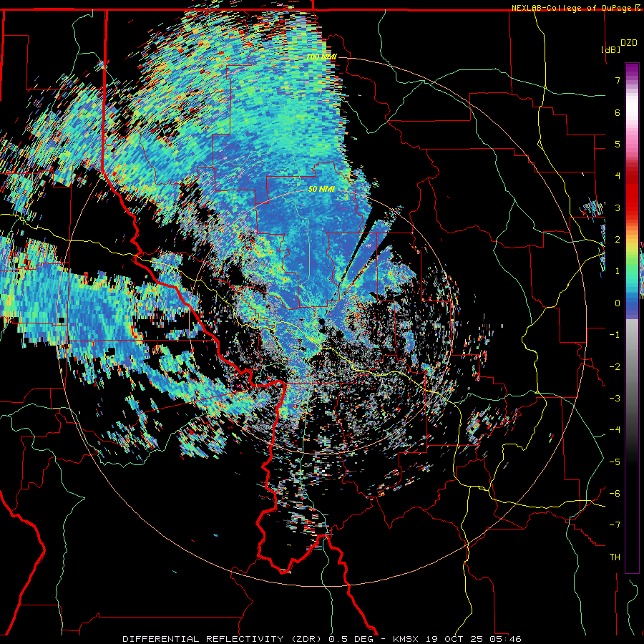644x644 pixels.
Task: Click the 0 scale value
Action: coord(618,303)
